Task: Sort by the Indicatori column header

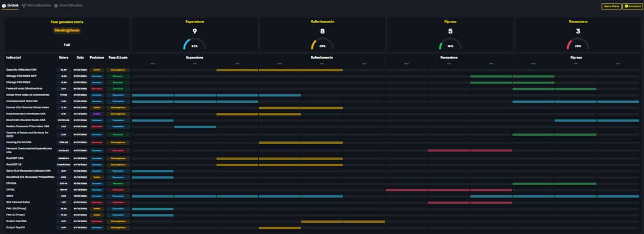Action: click(x=13, y=58)
